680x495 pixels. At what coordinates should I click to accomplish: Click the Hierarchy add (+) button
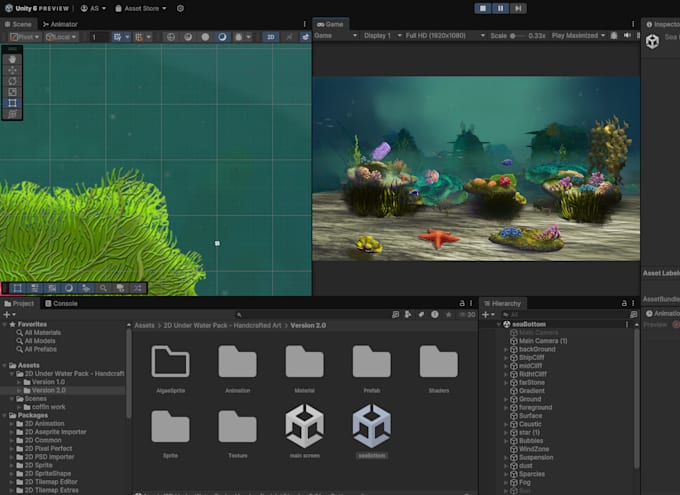tap(488, 315)
